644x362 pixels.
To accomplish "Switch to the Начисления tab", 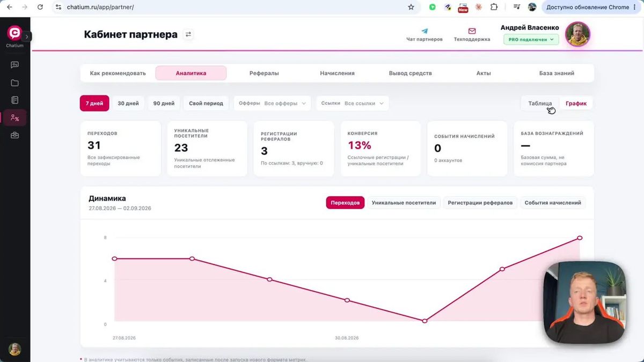I will pyautogui.click(x=337, y=73).
